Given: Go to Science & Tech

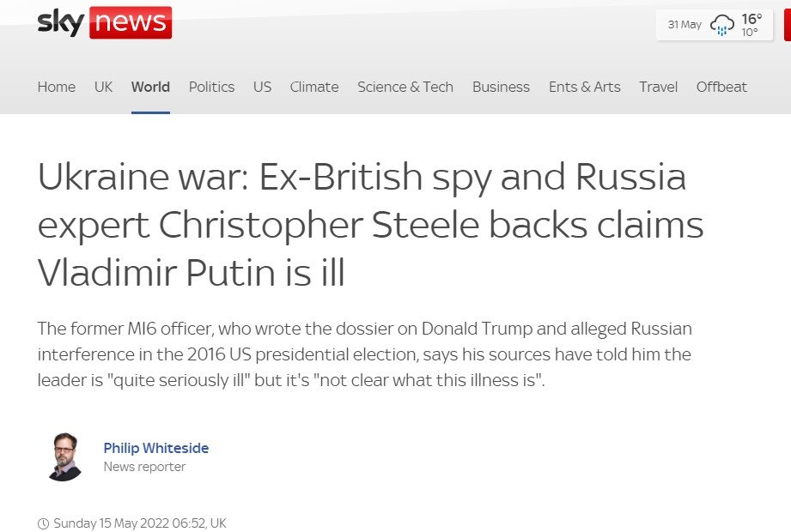Looking at the screenshot, I should [x=405, y=87].
